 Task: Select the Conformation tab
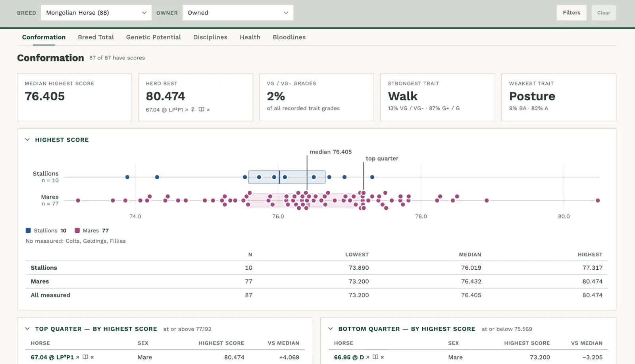click(x=44, y=37)
